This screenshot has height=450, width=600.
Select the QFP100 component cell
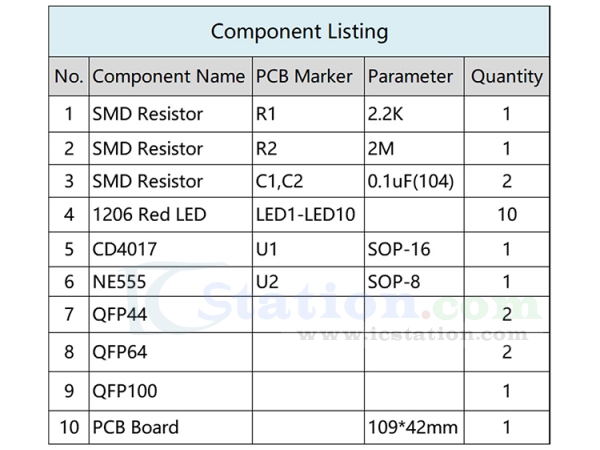(124, 390)
